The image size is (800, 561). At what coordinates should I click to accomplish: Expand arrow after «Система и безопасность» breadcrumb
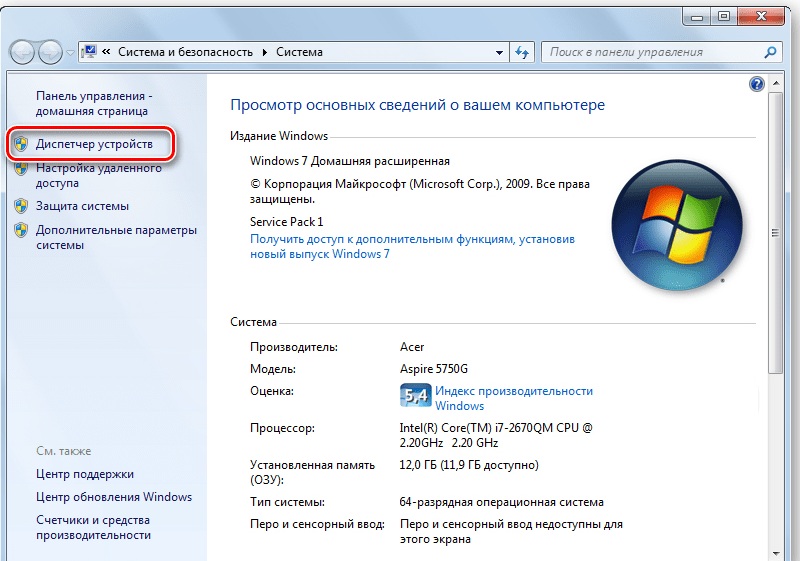[265, 52]
